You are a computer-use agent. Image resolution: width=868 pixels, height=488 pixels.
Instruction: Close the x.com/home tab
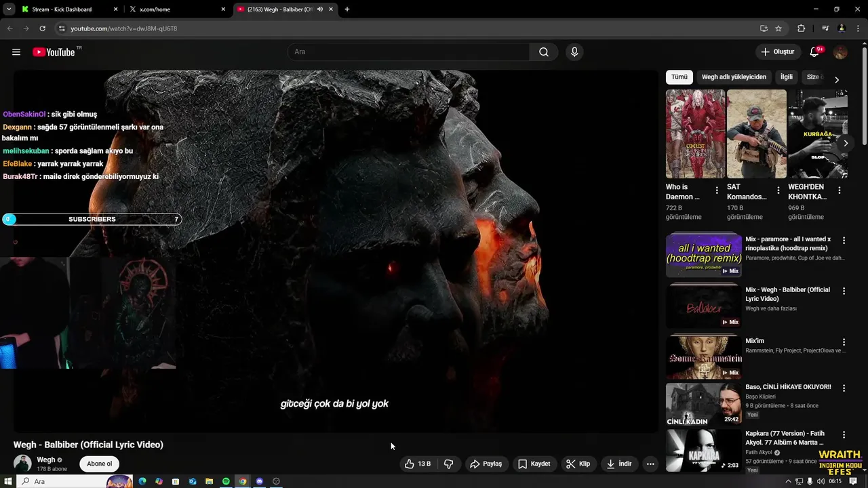(223, 9)
